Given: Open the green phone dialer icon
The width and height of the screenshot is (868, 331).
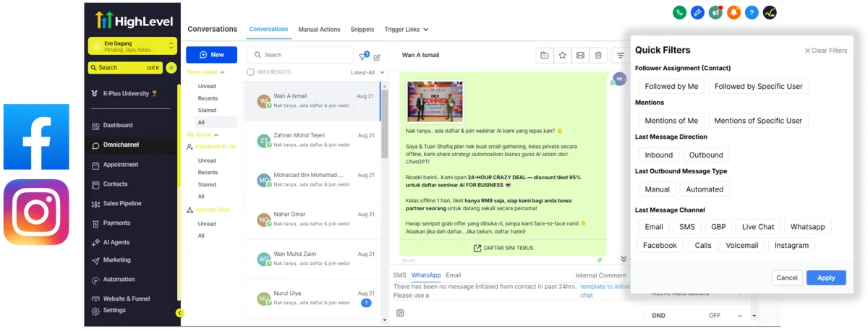Looking at the screenshot, I should (x=679, y=12).
